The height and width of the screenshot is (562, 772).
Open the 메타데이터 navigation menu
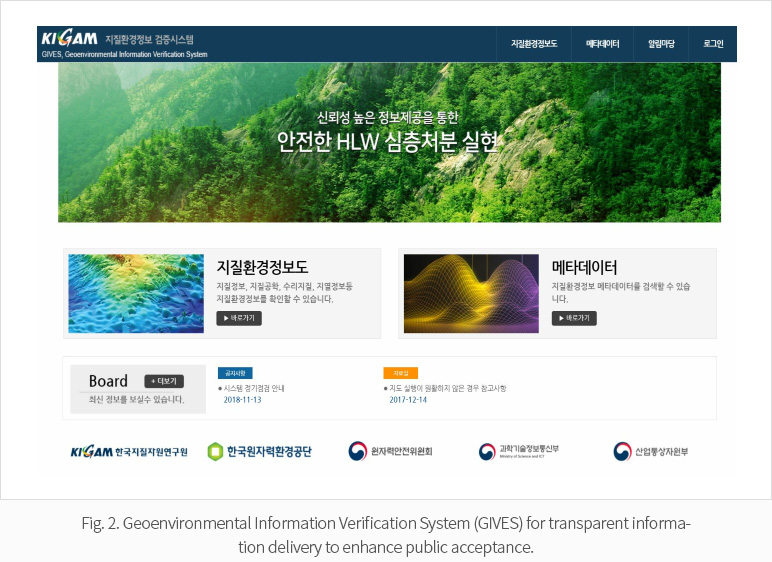pos(602,44)
